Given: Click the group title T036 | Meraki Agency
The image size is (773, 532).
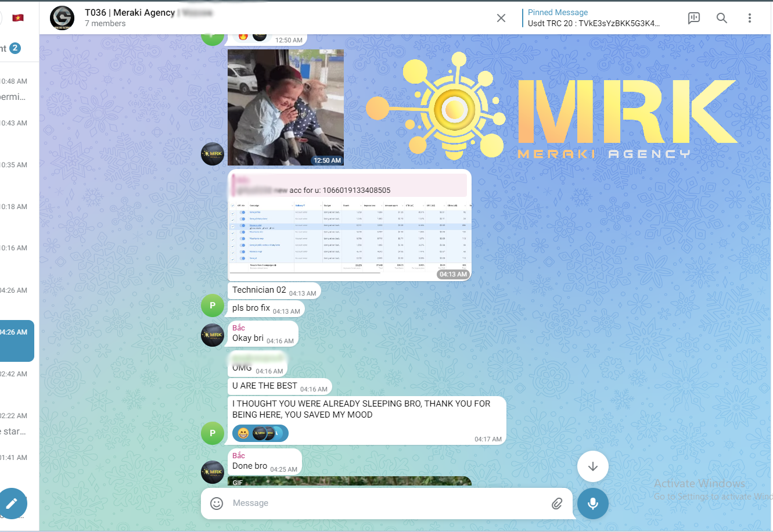Looking at the screenshot, I should (130, 12).
